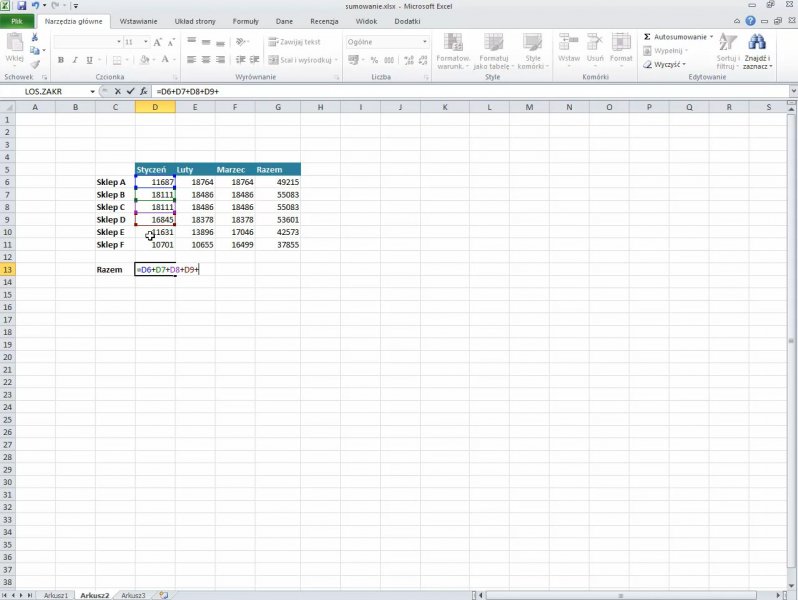Switch to the Formuły ribbon tab

[245, 21]
